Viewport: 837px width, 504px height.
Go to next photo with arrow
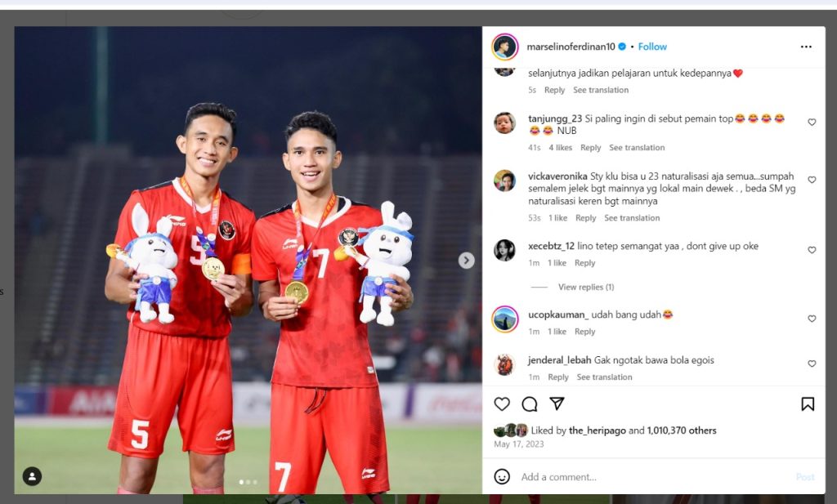466,261
